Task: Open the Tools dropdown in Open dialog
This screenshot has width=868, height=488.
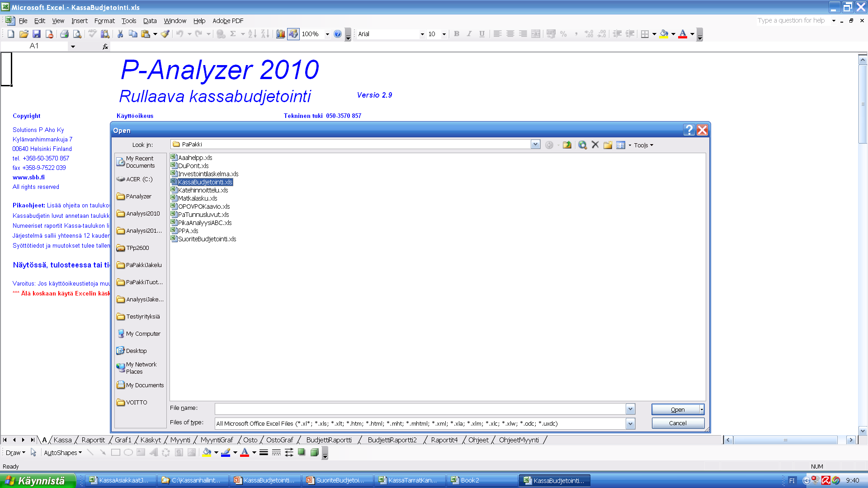Action: pyautogui.click(x=643, y=145)
